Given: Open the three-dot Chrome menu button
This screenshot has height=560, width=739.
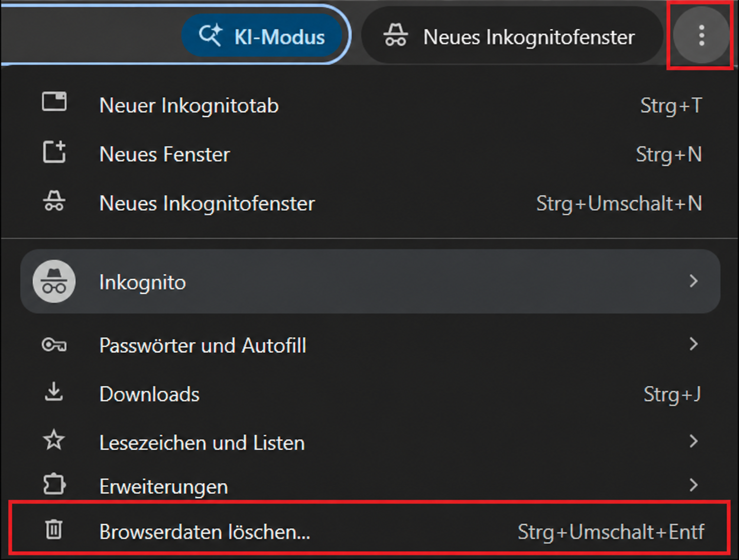Looking at the screenshot, I should (x=701, y=36).
